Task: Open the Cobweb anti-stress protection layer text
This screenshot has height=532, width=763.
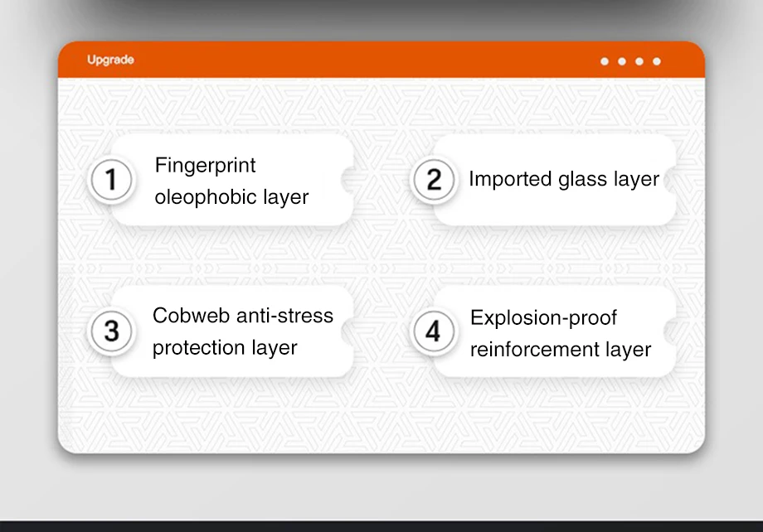Action: point(242,331)
